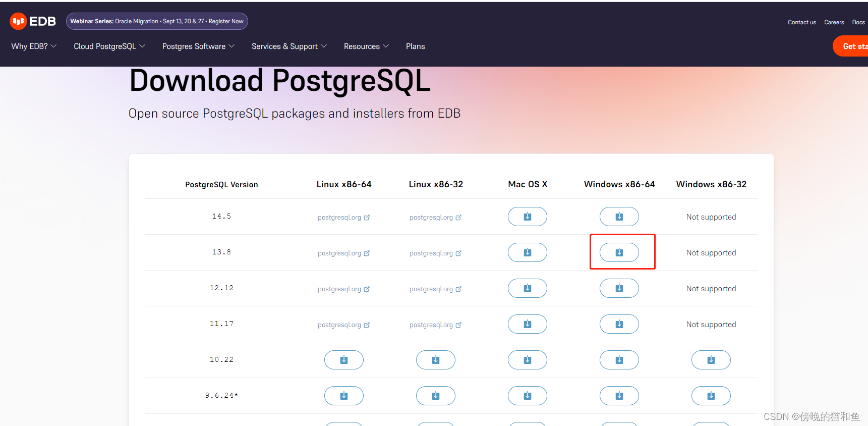This screenshot has height=426, width=868.
Task: Select the 14.5 version cell
Action: pos(221,216)
